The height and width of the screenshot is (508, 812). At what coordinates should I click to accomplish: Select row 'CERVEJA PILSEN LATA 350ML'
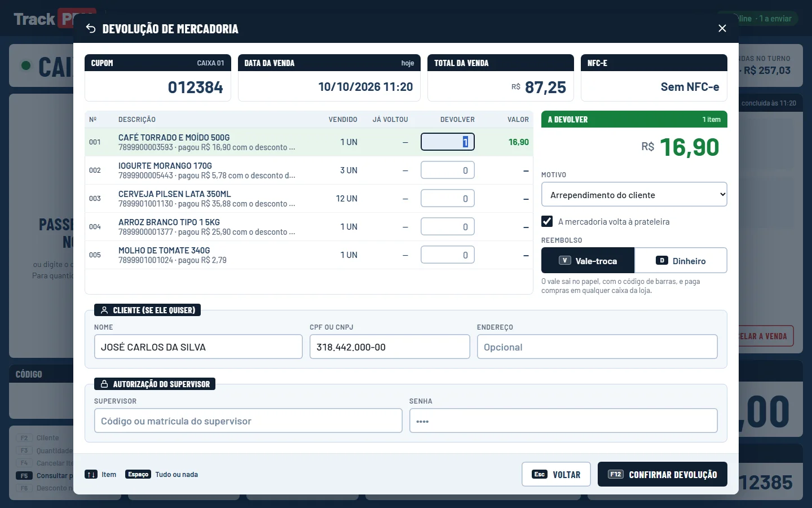(x=309, y=198)
